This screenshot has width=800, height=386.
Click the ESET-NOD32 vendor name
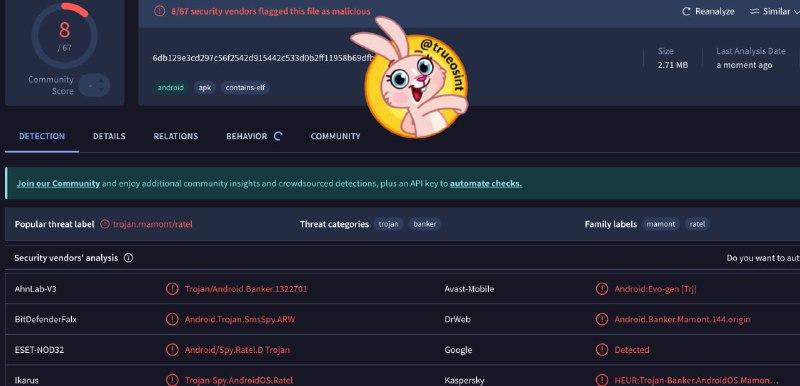[39, 350]
